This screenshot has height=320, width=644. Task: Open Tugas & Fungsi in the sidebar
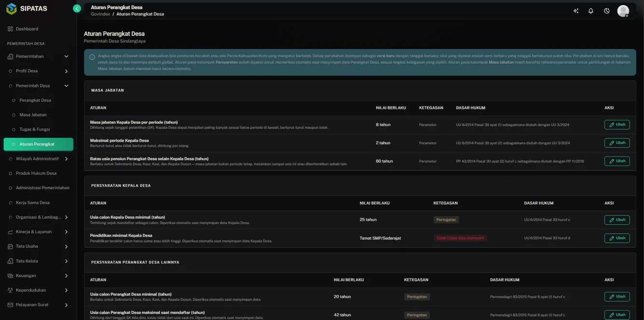[x=39, y=129]
